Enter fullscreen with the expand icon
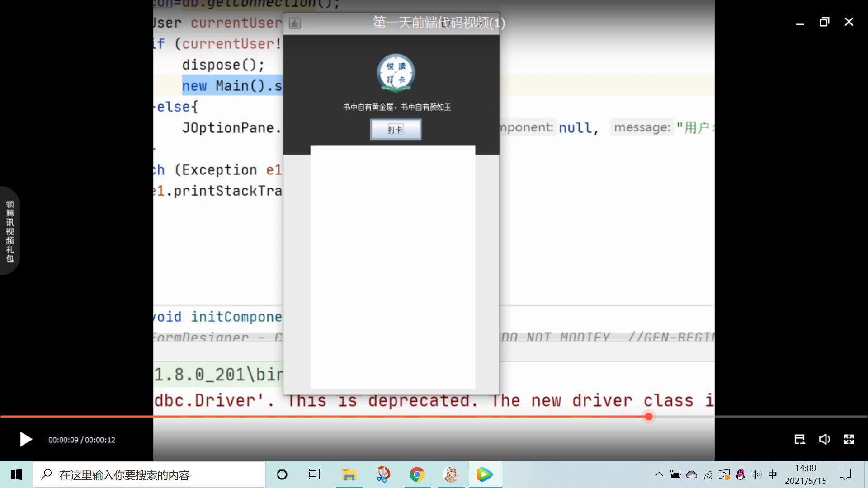The height and width of the screenshot is (488, 868). tap(849, 439)
